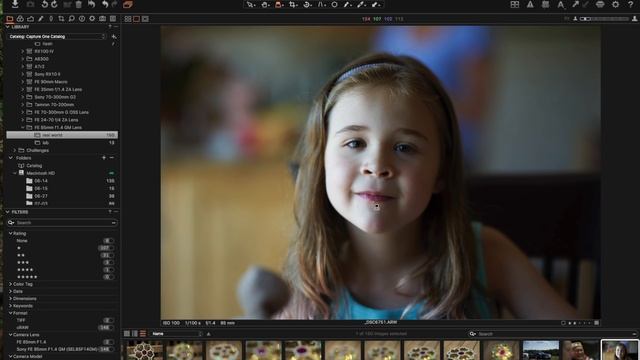Open the preferences gear icon
The image size is (640, 360).
point(615,4)
